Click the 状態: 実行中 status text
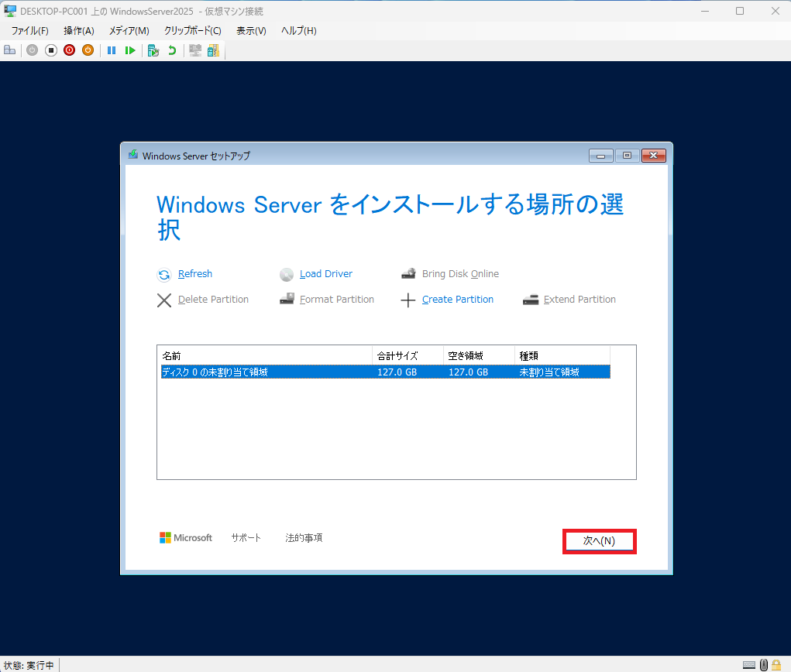Screen dimensions: 791x672 (x=29, y=666)
